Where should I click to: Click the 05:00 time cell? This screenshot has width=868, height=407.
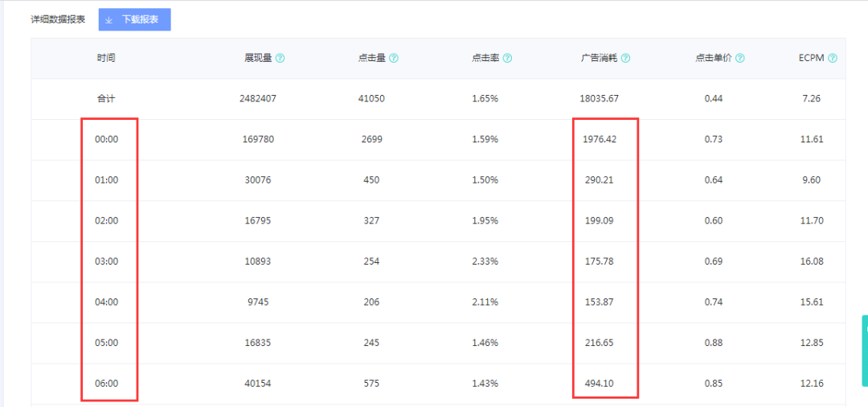pyautogui.click(x=106, y=343)
